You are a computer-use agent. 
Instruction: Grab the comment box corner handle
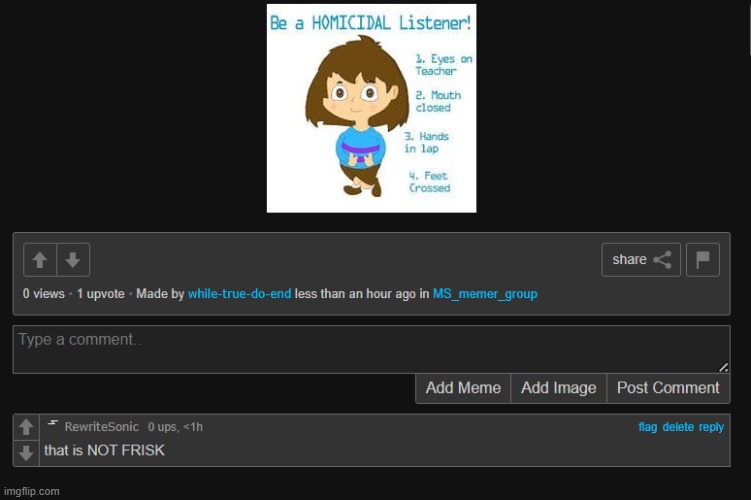click(x=724, y=367)
